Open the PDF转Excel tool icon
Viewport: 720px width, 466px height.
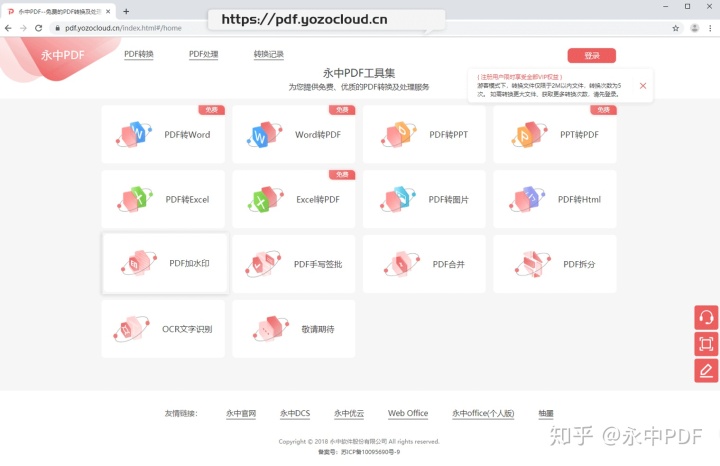point(135,199)
